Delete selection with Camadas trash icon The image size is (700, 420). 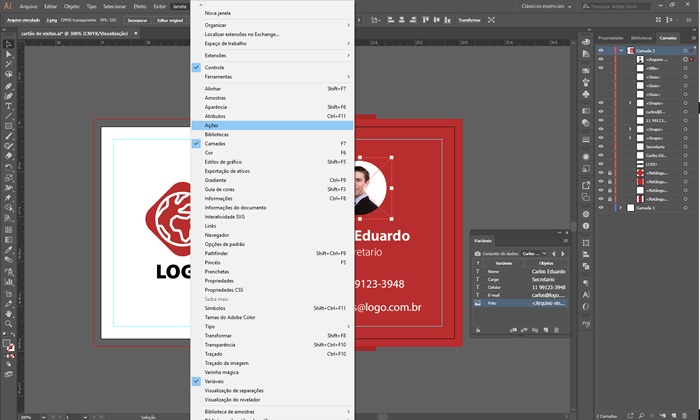[x=685, y=416]
